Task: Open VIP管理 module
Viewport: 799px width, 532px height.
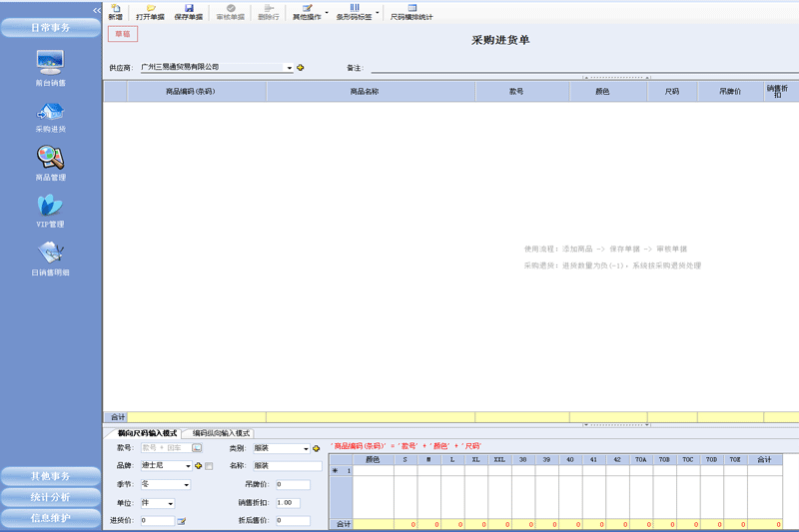Action: pyautogui.click(x=50, y=208)
